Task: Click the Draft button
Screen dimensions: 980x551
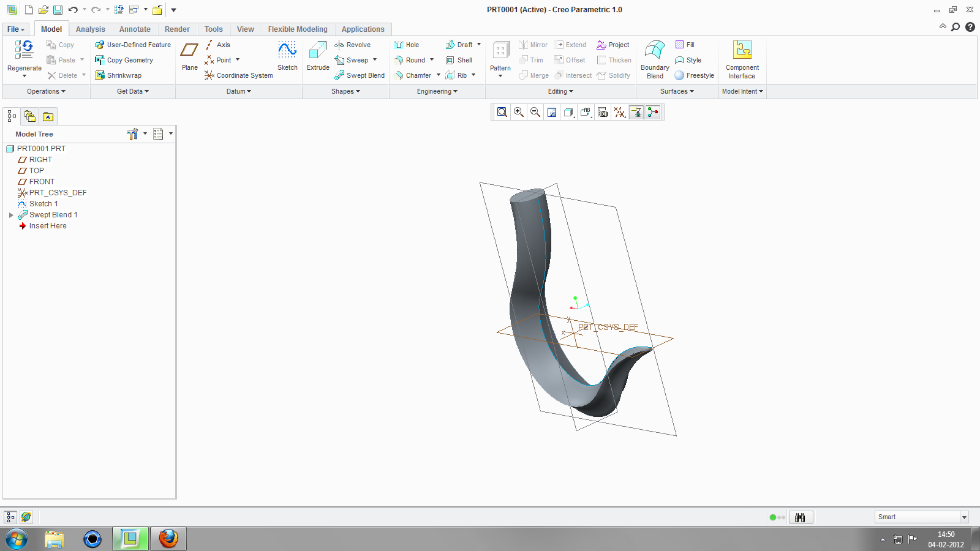Action: tap(459, 45)
